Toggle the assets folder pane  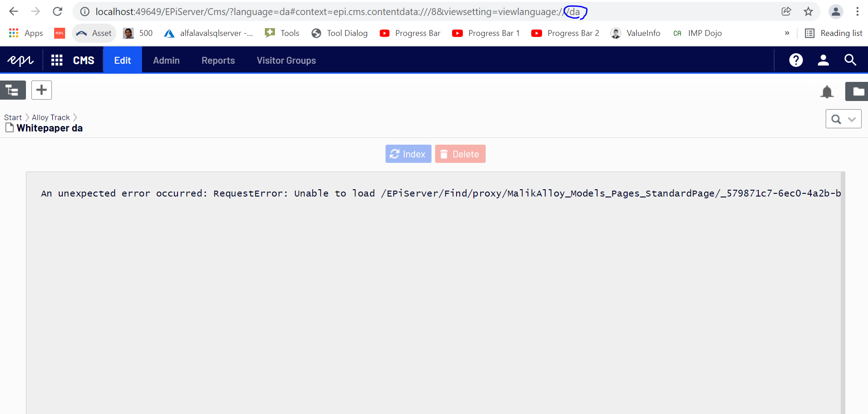tap(857, 91)
